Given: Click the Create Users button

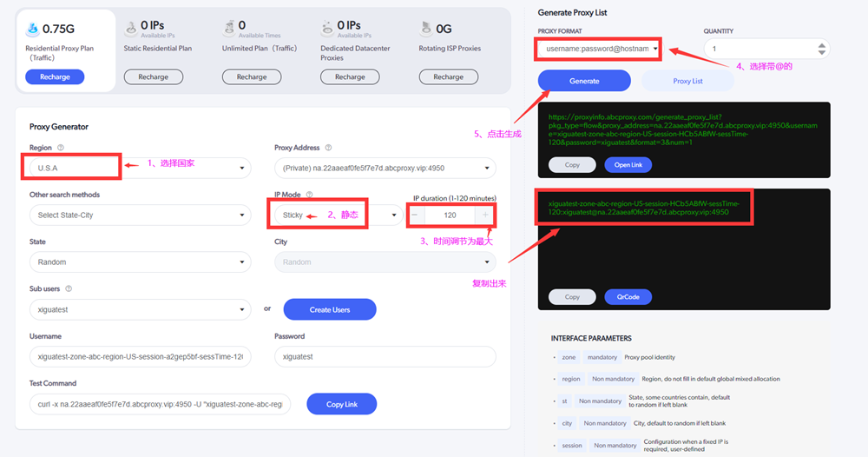Looking at the screenshot, I should click(x=329, y=309).
